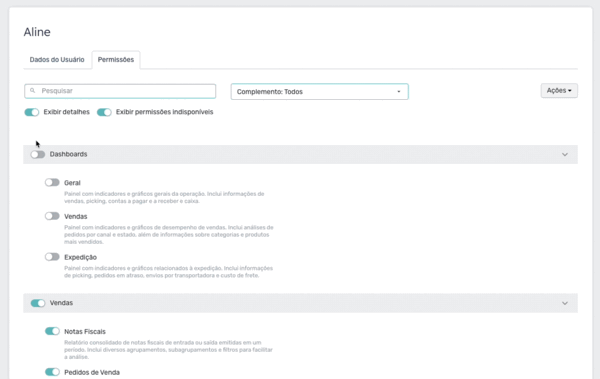Click the Pesquisar search field
This screenshot has height=379, width=600.
120,91
